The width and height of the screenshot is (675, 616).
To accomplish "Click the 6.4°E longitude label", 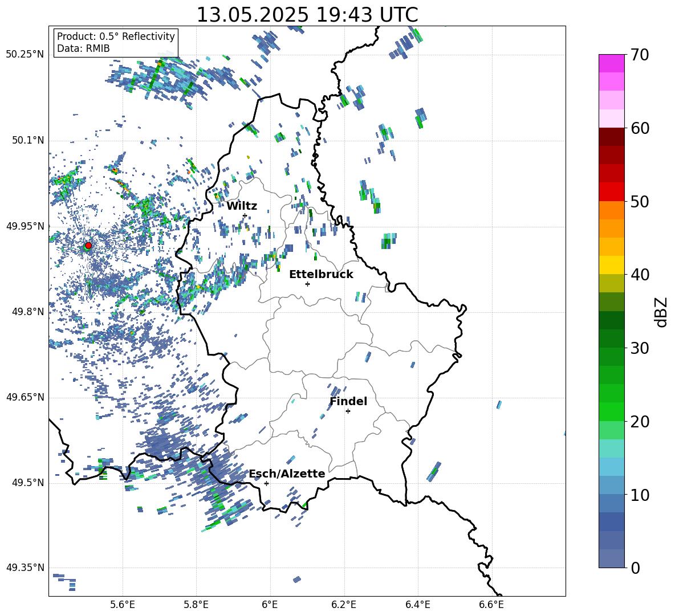I will [417, 605].
